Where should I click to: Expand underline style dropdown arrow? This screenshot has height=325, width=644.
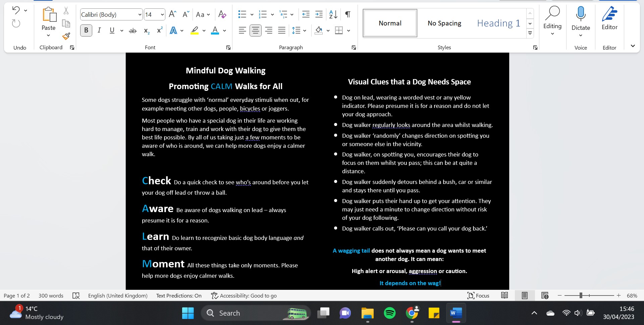(x=122, y=30)
